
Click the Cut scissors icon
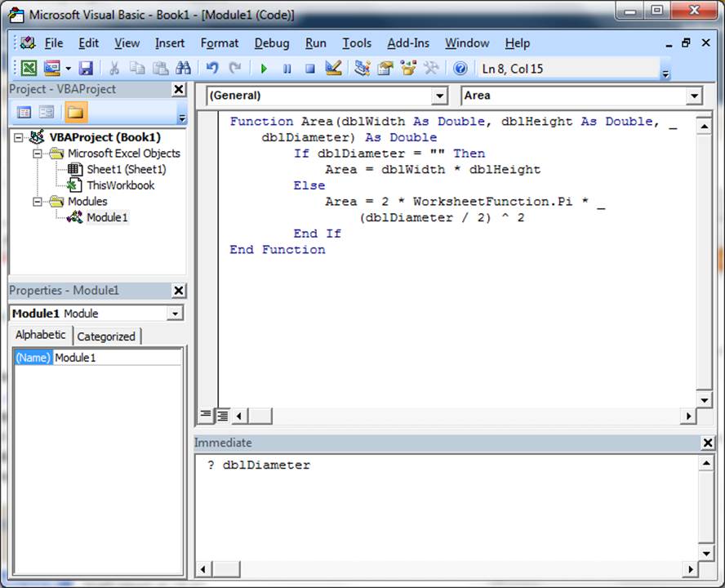click(113, 69)
